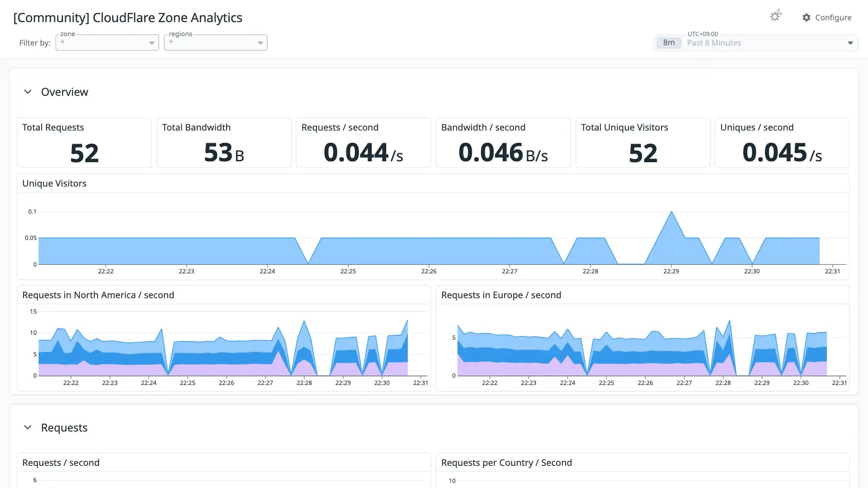Click the Bandwidth / second widget title
Image resolution: width=868 pixels, height=488 pixels.
pos(483,127)
